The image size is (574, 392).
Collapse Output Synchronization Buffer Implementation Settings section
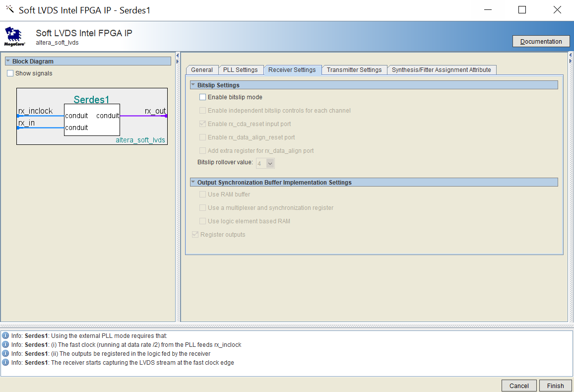pos(193,182)
